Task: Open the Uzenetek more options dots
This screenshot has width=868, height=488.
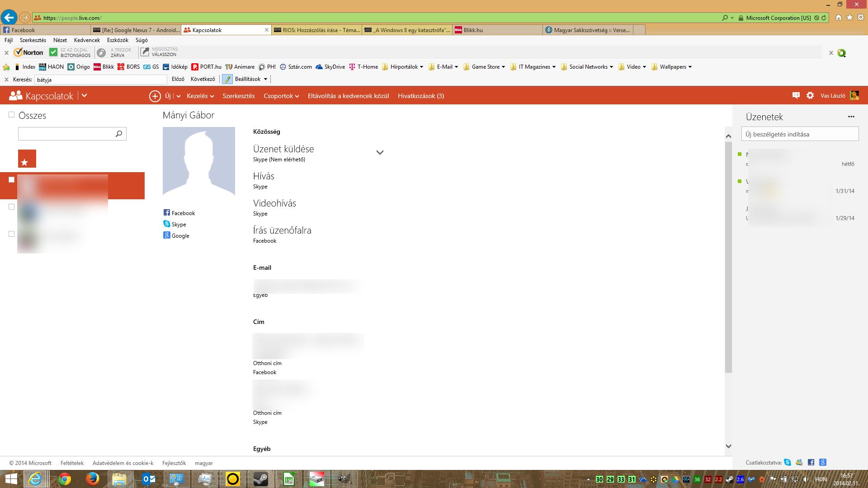Action: tap(851, 117)
